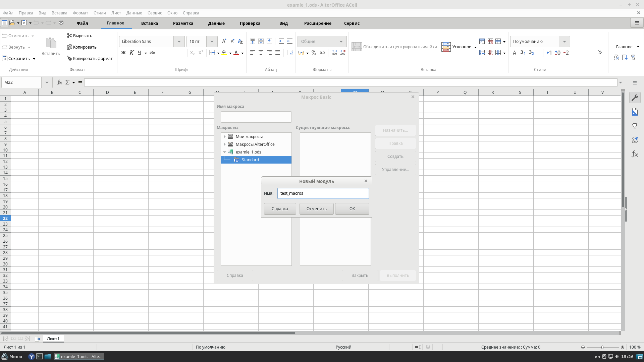Open the font name dropdown
The width and height of the screenshot is (644, 362).
pyautogui.click(x=179, y=41)
